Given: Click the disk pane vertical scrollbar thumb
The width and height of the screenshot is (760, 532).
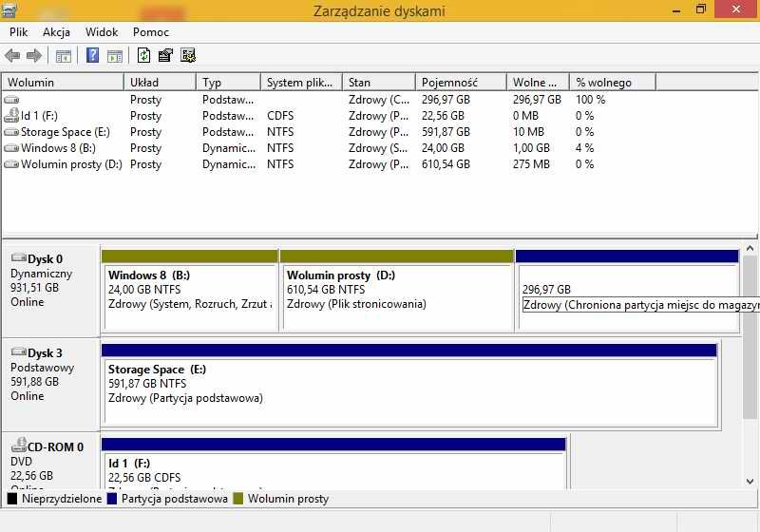Looking at the screenshot, I should pos(750,336).
